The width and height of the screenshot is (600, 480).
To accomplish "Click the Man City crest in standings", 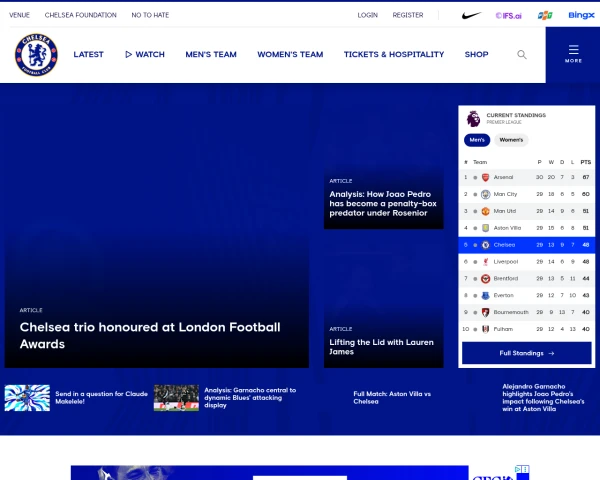I will 486,194.
